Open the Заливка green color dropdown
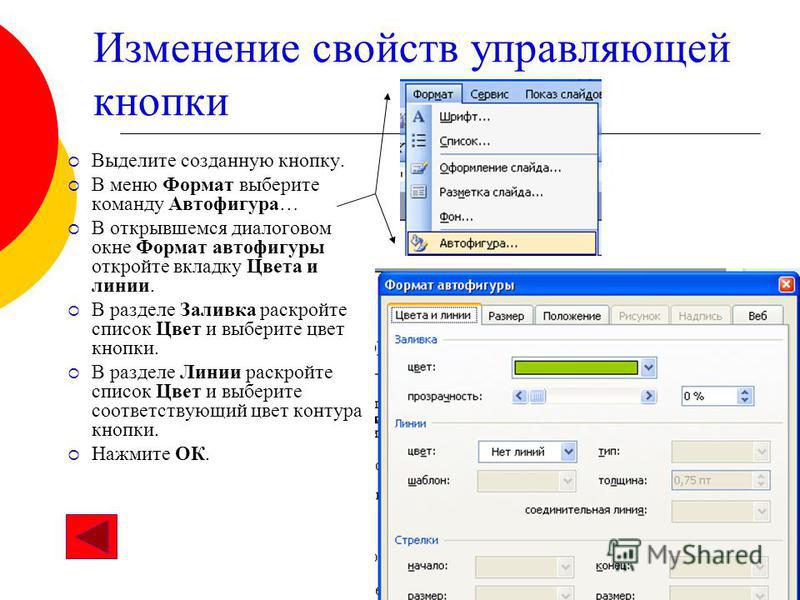 [584, 368]
